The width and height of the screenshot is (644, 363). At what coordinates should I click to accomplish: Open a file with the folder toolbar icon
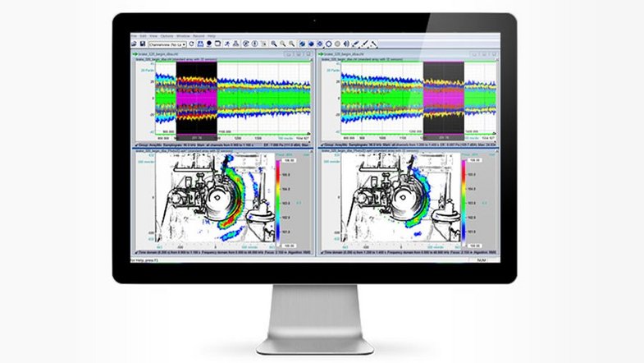coord(134,44)
